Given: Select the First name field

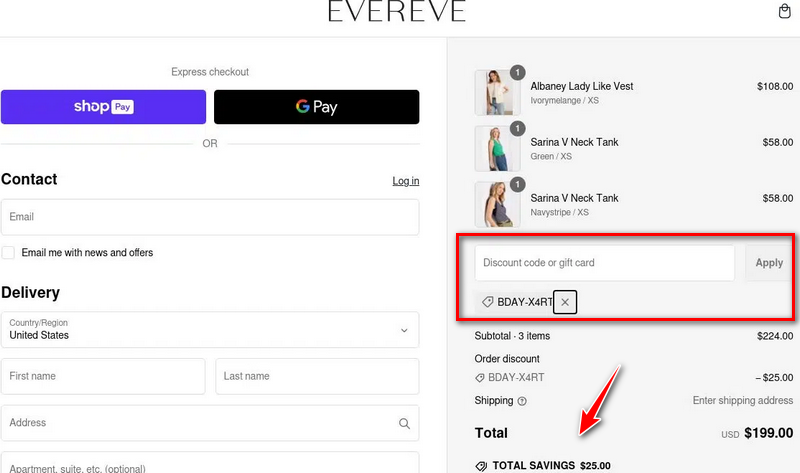Looking at the screenshot, I should 103,377.
